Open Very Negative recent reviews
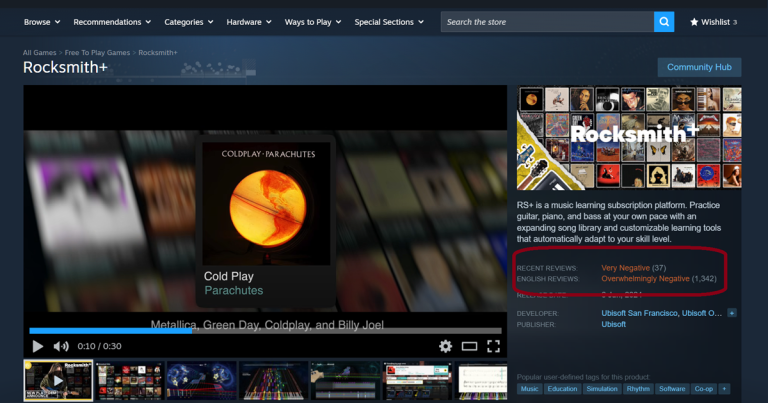The width and height of the screenshot is (768, 403). [625, 268]
